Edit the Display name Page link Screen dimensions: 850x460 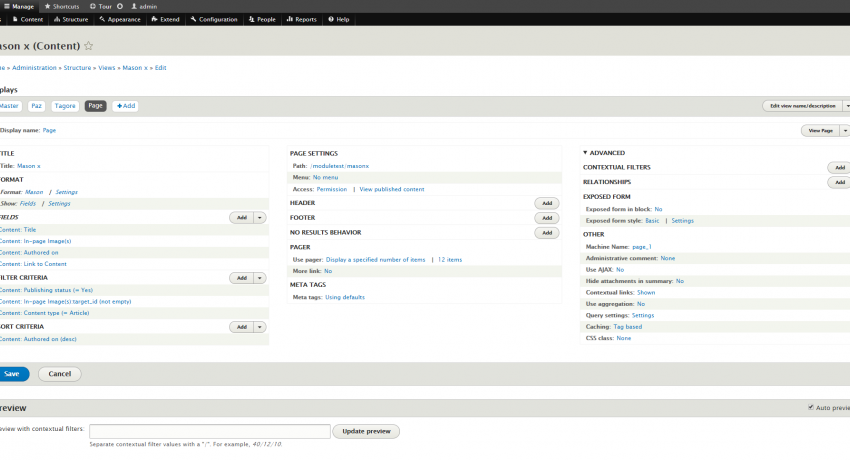(49, 130)
